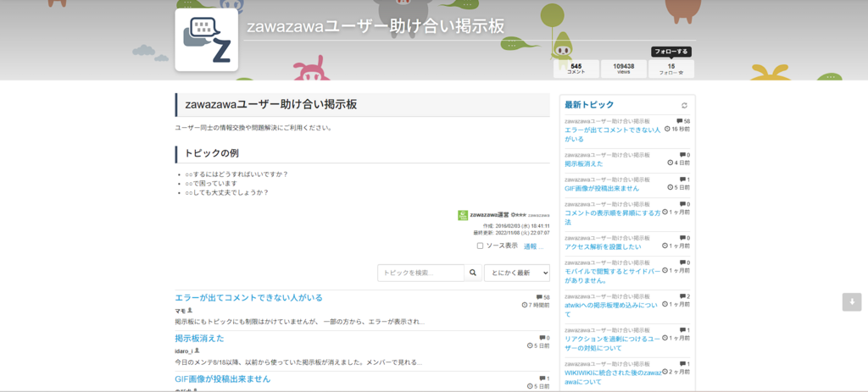Viewport: 868px width, 392px height.
Task: Click the search magnifier button
Action: [473, 273]
